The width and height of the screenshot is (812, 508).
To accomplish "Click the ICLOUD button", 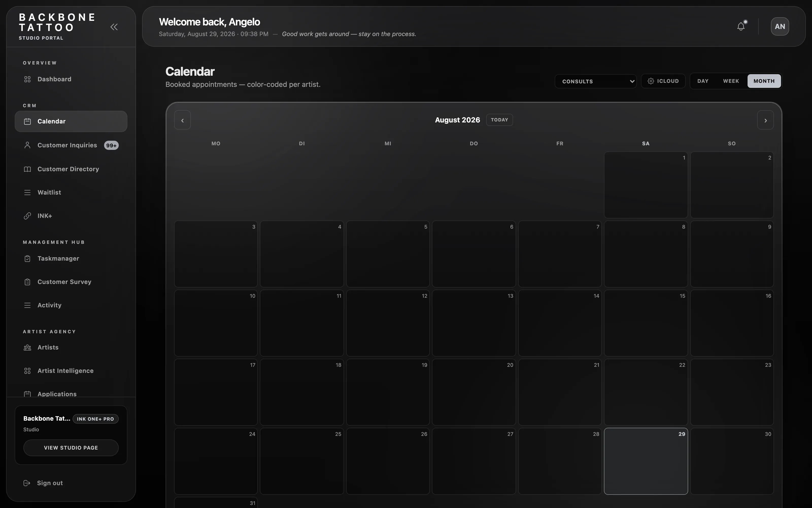I will pos(663,81).
